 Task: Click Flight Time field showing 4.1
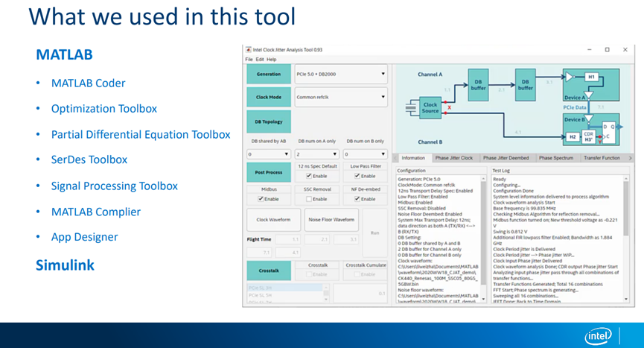point(287,253)
